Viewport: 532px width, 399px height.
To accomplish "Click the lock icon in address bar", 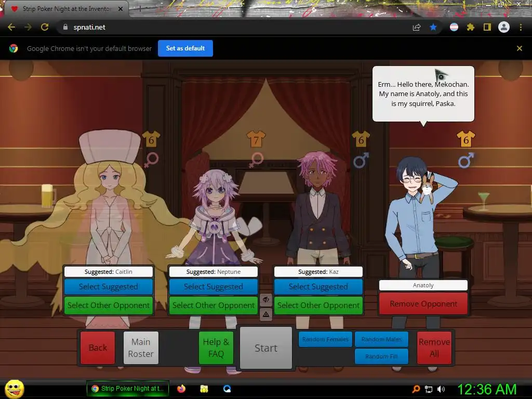I will click(x=65, y=27).
